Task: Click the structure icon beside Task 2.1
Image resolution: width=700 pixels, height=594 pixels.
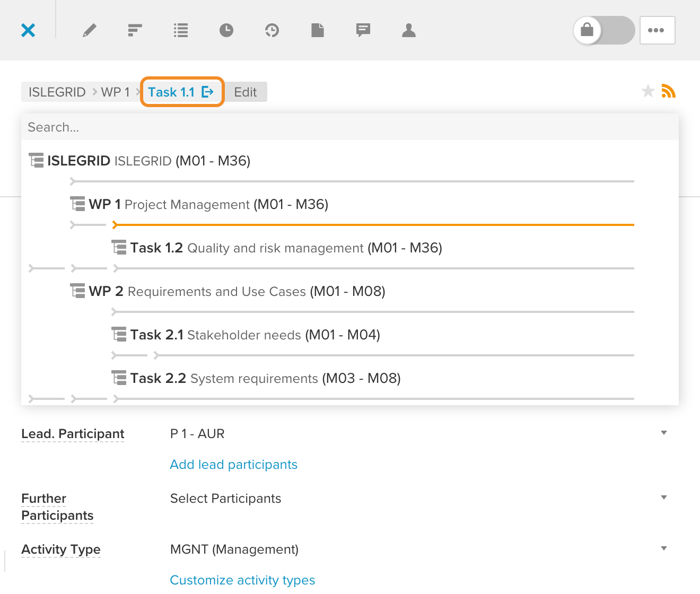Action: tap(119, 335)
